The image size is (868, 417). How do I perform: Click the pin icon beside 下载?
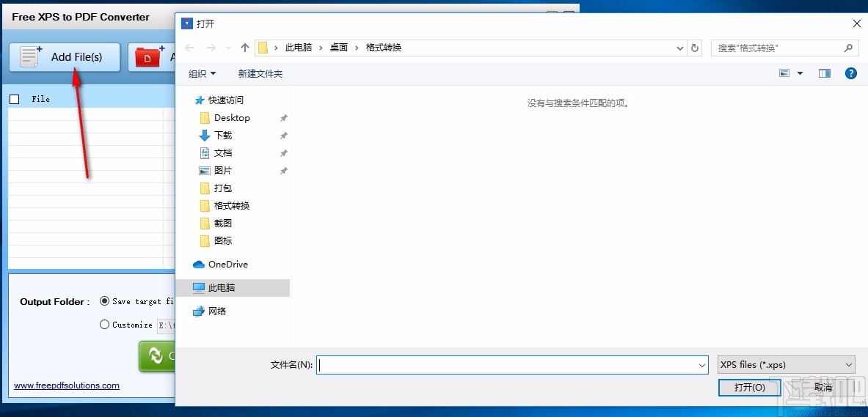pyautogui.click(x=283, y=136)
